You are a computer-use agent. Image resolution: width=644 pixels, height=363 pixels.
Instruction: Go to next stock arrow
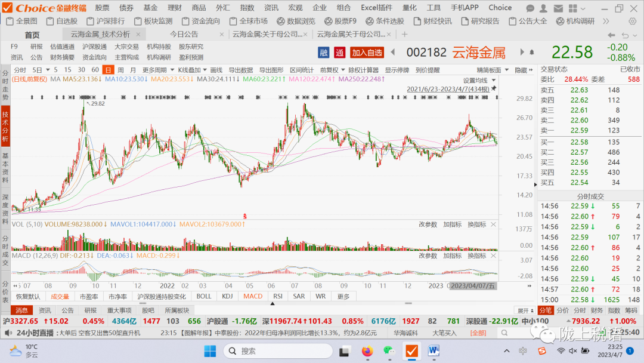pyautogui.click(x=522, y=52)
